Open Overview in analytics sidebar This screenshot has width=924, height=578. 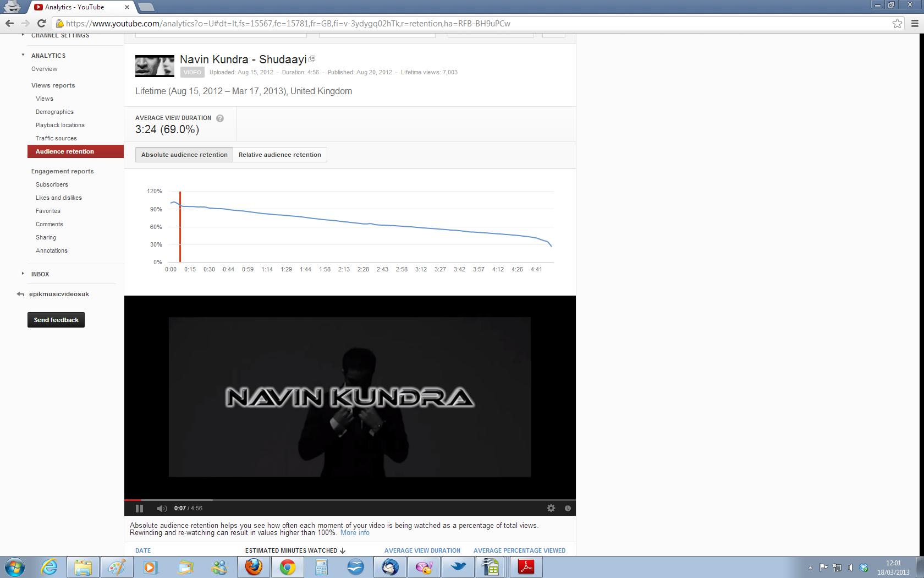pos(44,69)
